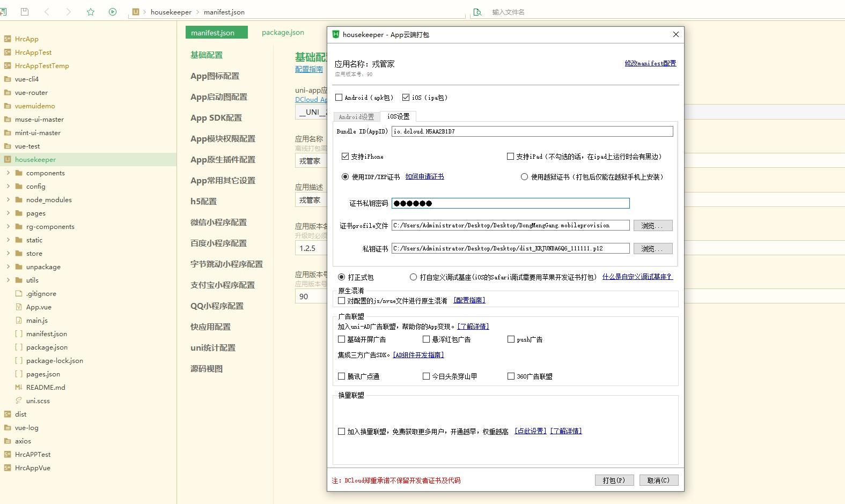Switch to the Android设置 tab
845x504 pixels.
tap(356, 116)
